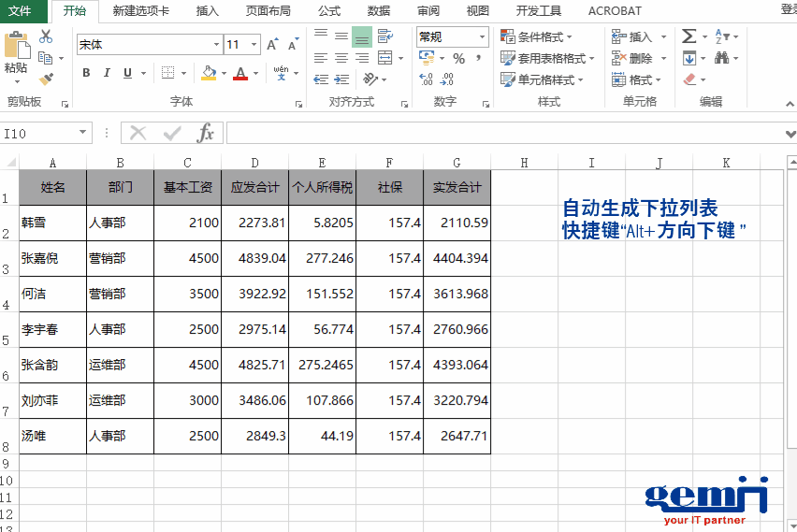Switch to the 插入 ribbon tab
797x532 pixels.
[208, 11]
